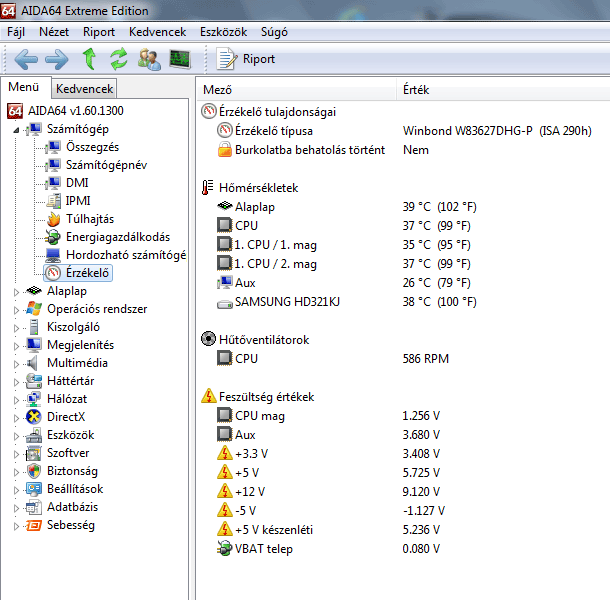Image resolution: width=610 pixels, height=600 pixels.
Task: Expand the Eszközök tree node
Action: pyautogui.click(x=16, y=436)
